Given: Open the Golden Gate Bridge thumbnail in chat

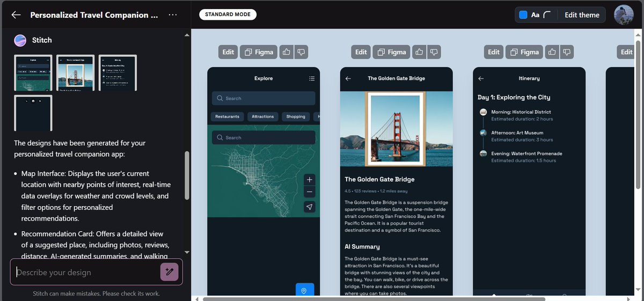Looking at the screenshot, I should coord(76,73).
